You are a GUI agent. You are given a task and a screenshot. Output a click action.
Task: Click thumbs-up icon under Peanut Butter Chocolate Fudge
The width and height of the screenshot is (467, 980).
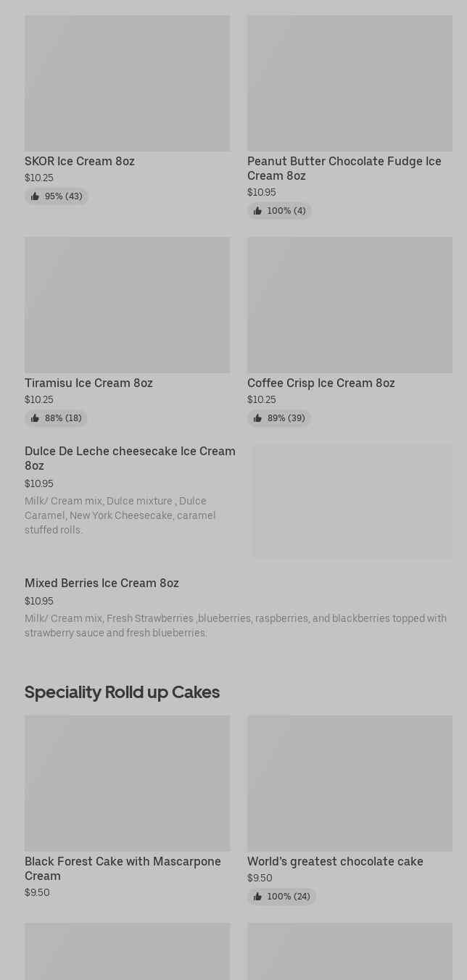tap(257, 211)
